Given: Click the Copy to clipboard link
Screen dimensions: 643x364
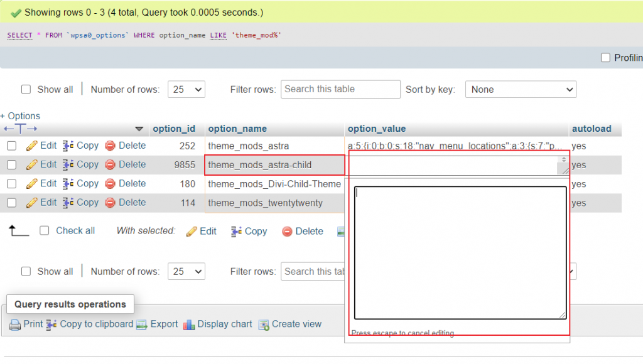Looking at the screenshot, I should [96, 324].
